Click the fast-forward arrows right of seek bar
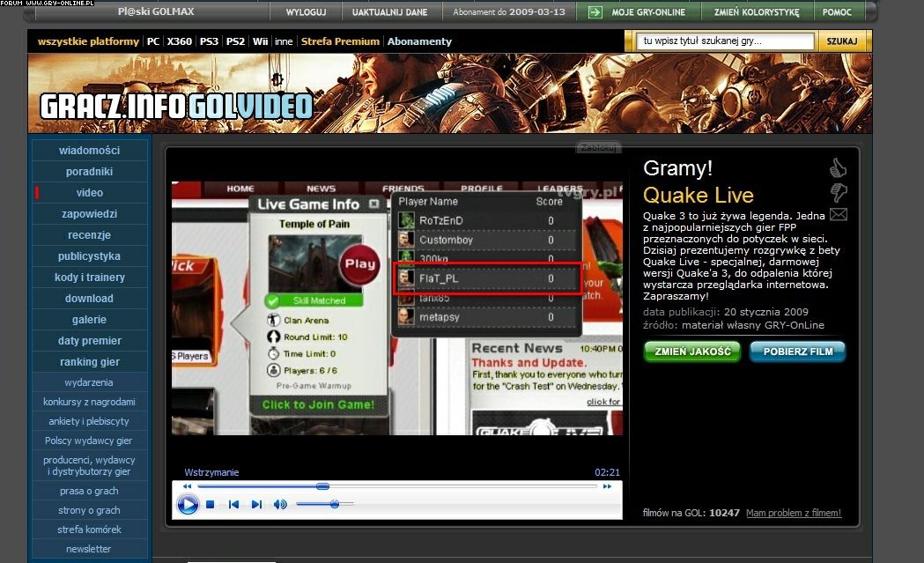 click(x=609, y=486)
